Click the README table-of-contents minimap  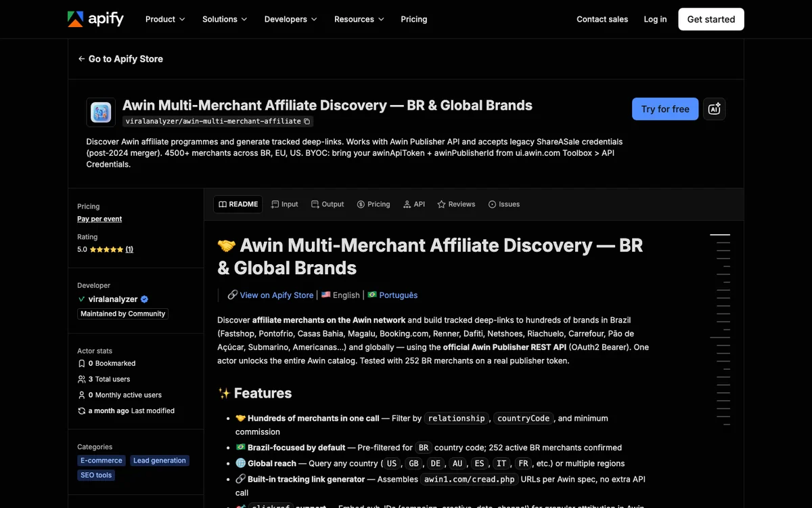click(720, 329)
